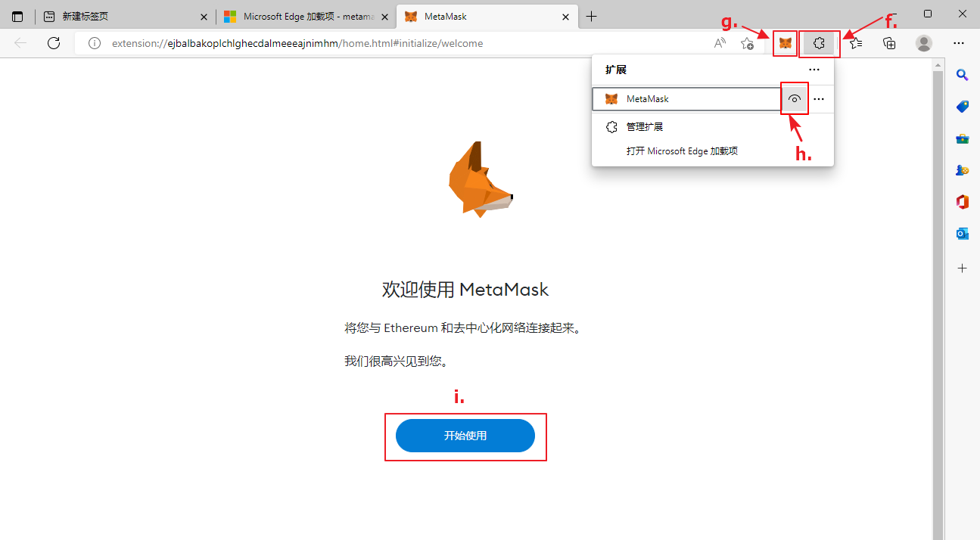This screenshot has height=540, width=980.
Task: Open the sidebar Outlook icon
Action: coord(963,234)
